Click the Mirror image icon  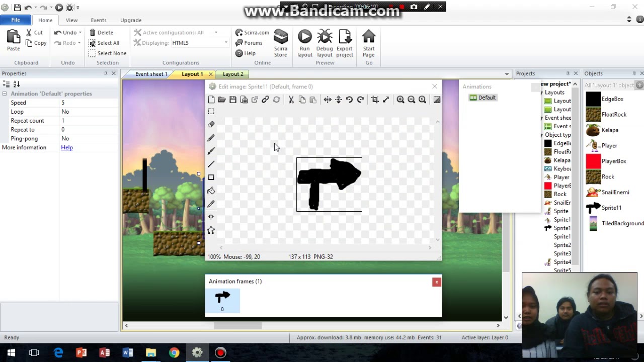point(328,100)
